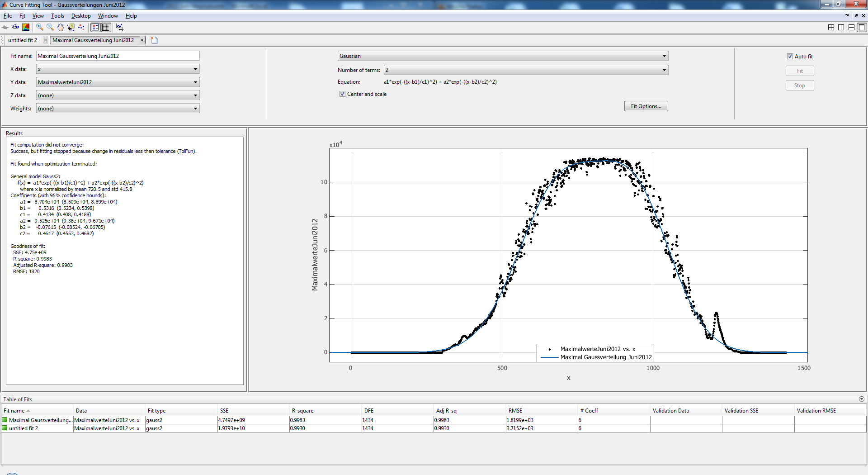Open the axes limits adjust tool

(119, 27)
